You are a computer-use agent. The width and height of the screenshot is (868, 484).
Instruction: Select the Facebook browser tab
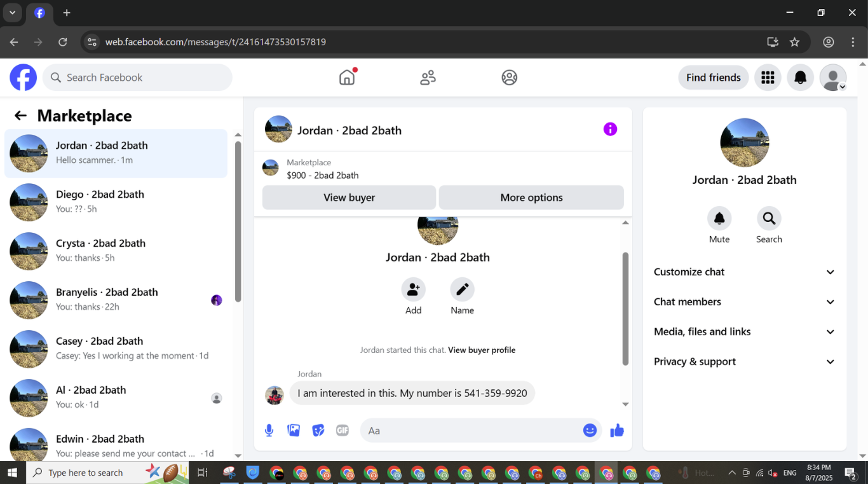39,13
